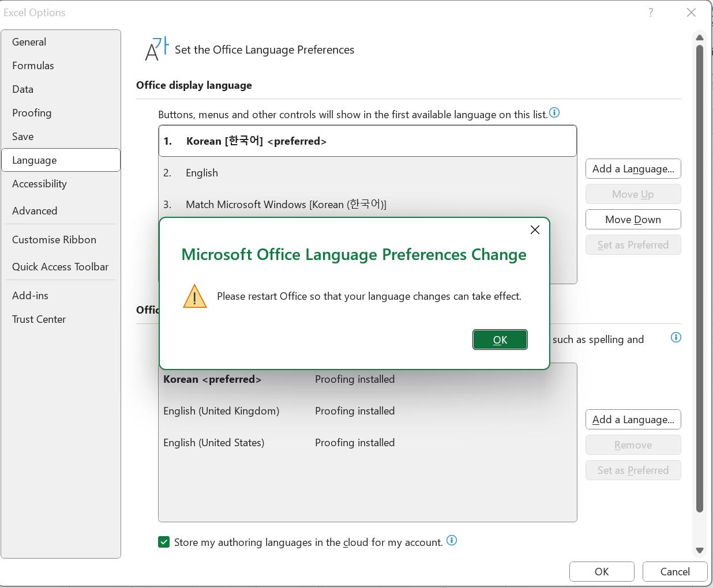Click the Move Up button
Image resolution: width=713 pixels, height=588 pixels.
tap(633, 194)
